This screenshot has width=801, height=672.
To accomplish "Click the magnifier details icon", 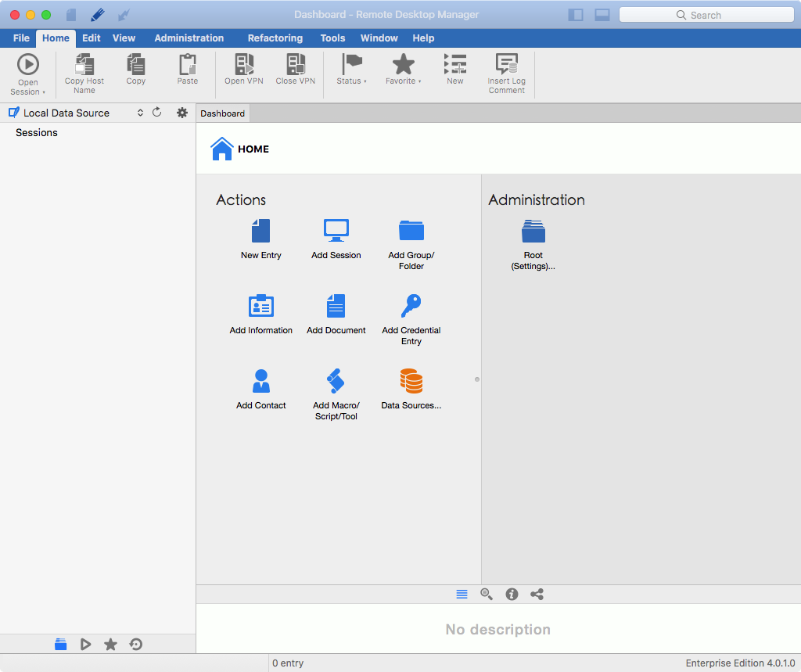I will 487,595.
